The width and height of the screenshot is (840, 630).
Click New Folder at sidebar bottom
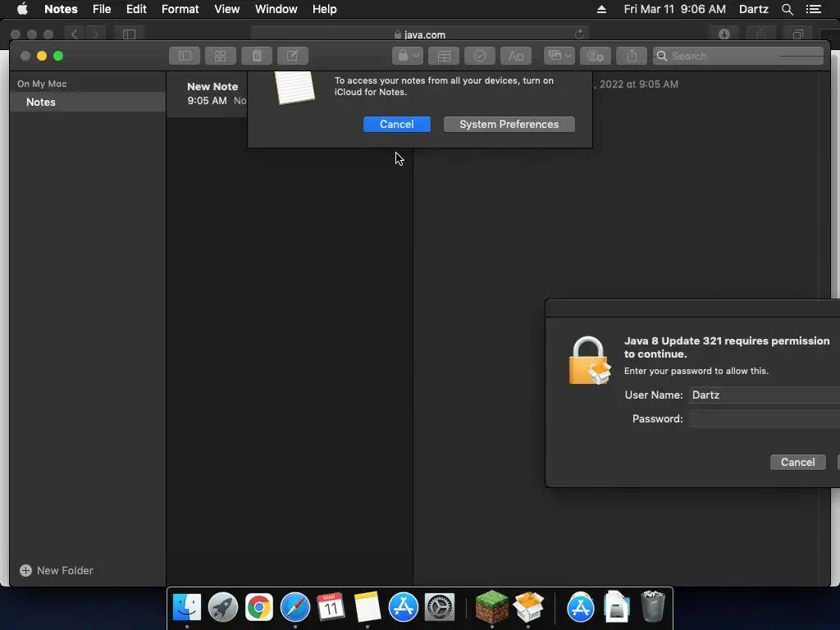tap(57, 571)
